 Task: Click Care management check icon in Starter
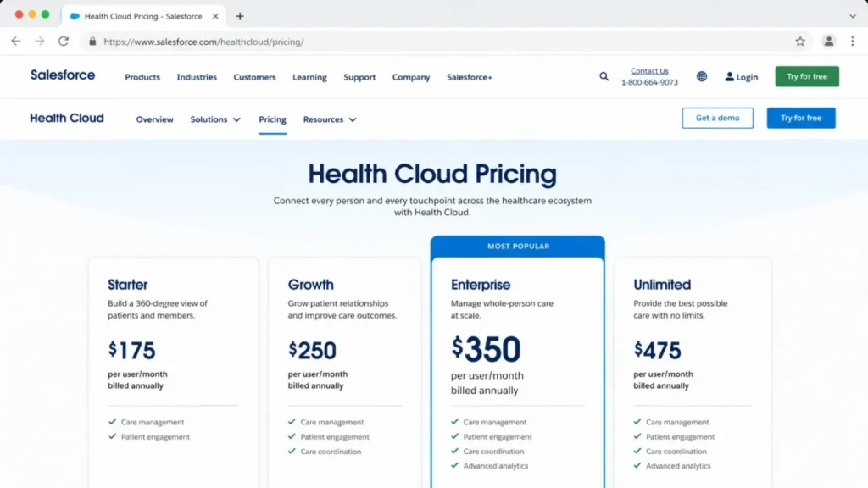click(x=113, y=422)
